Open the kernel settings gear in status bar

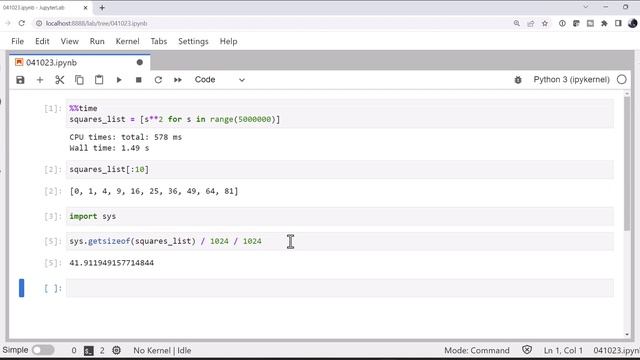coord(116,350)
